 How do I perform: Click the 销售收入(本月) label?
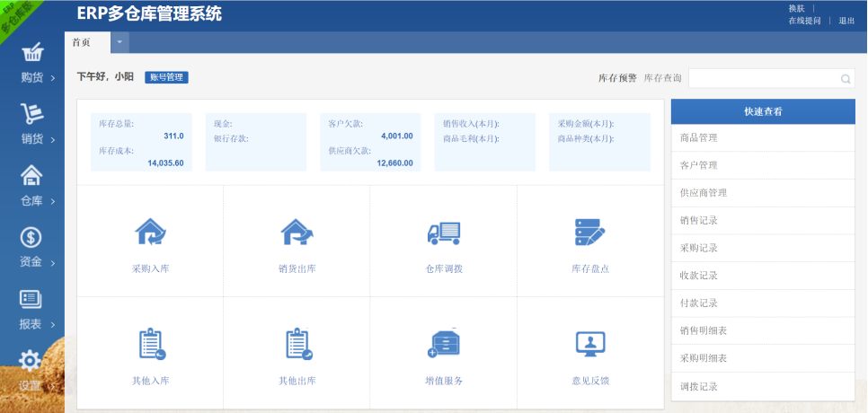[471, 124]
